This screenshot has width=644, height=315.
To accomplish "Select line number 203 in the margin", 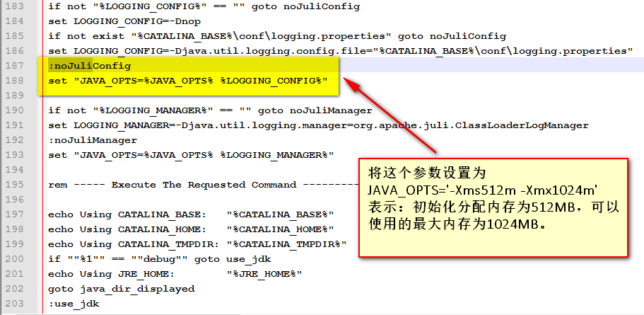I will (15, 304).
